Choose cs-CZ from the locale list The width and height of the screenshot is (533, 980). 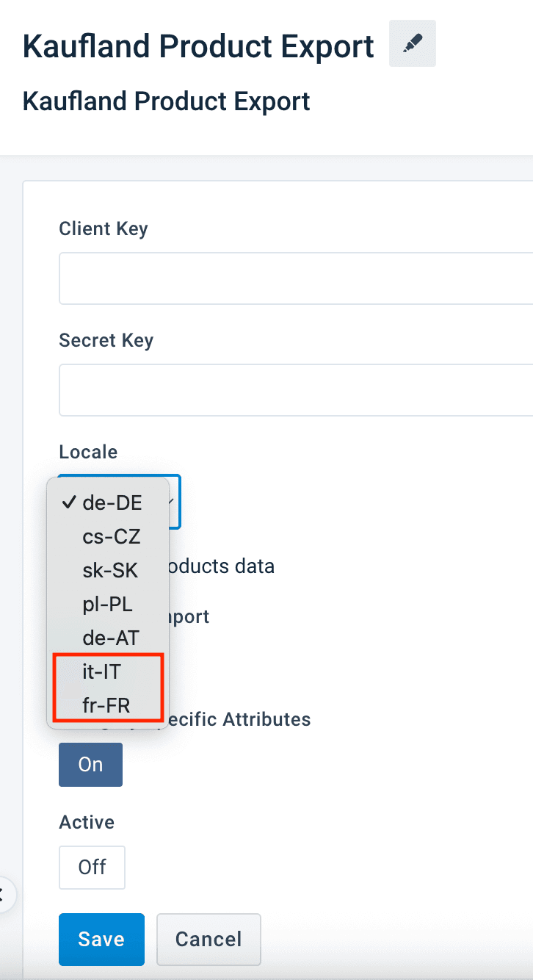[x=111, y=537]
